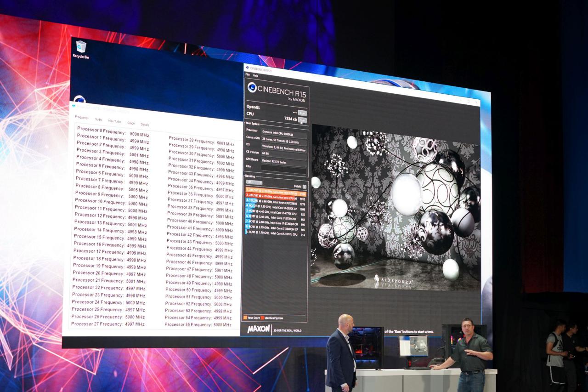This screenshot has height=392, width=588.
Task: Click 'Processor 27 Frequency' row
Action: pos(108,324)
